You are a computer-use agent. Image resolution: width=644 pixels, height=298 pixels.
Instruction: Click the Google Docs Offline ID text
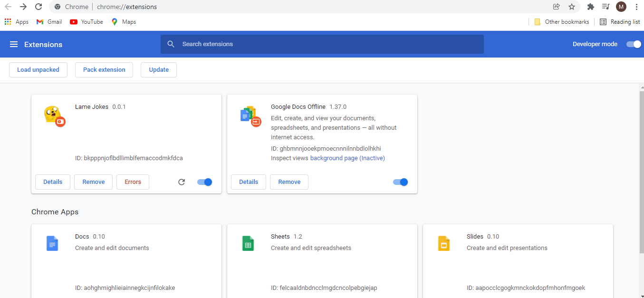(326, 149)
